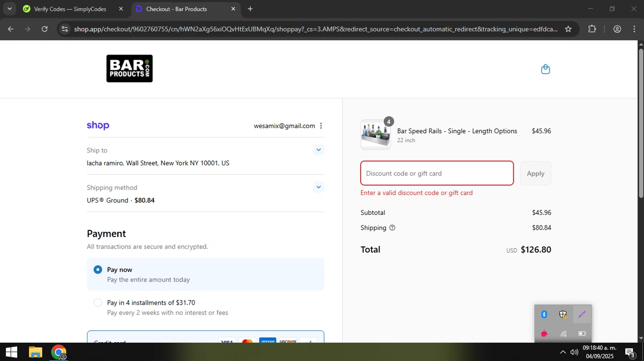
Task: Click pink robot tray icon
Action: point(544,334)
